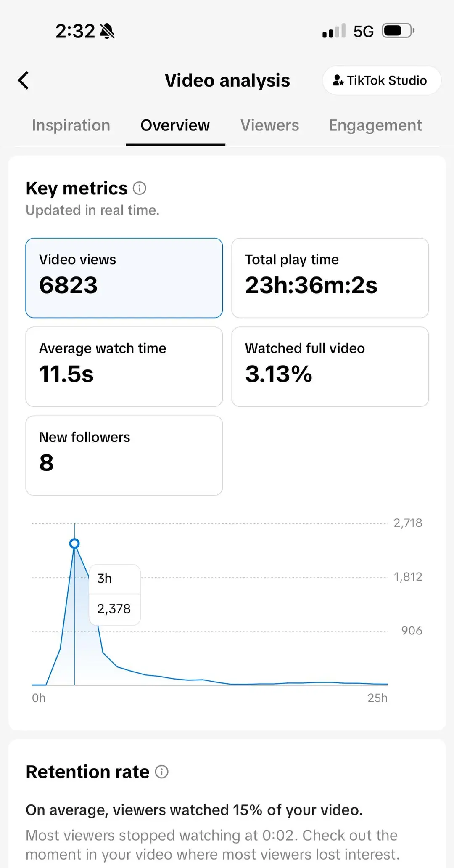
Task: Select the Video views metric card
Action: 124,278
